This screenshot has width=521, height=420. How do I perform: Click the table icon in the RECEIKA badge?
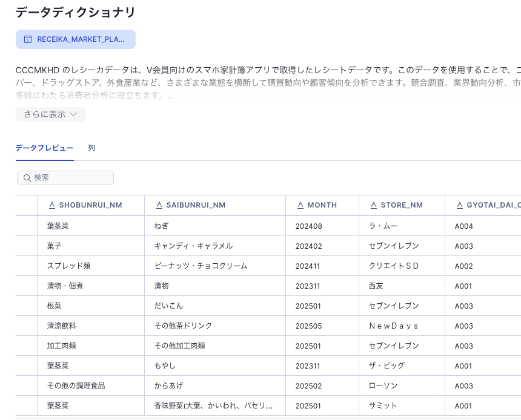pyautogui.click(x=27, y=39)
